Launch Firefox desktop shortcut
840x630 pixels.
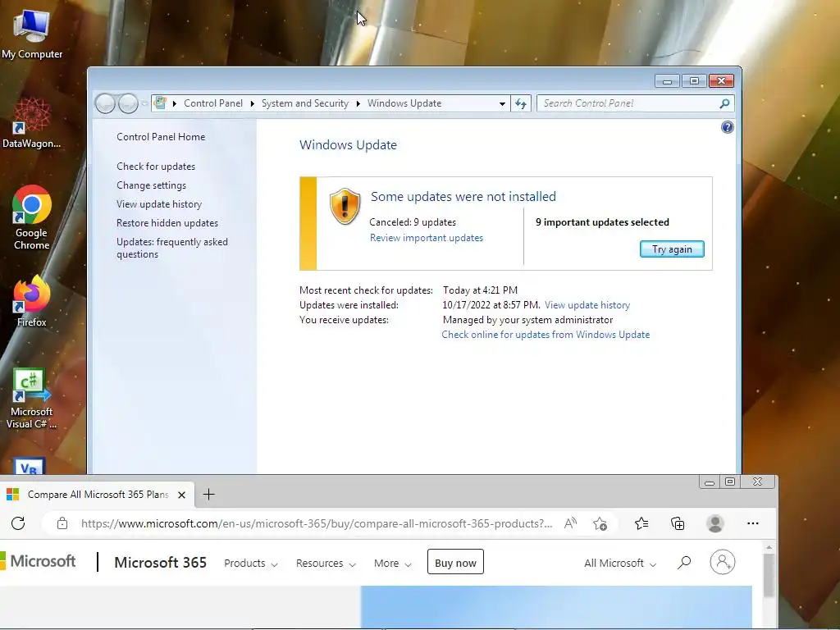(x=32, y=301)
